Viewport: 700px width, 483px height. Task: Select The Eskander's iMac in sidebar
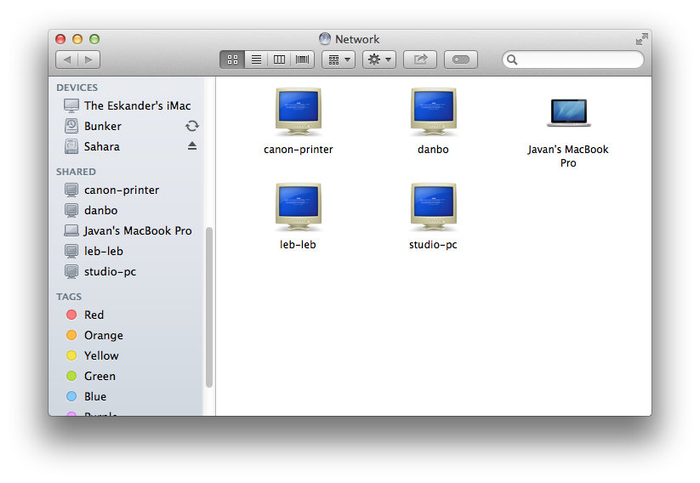(x=127, y=106)
